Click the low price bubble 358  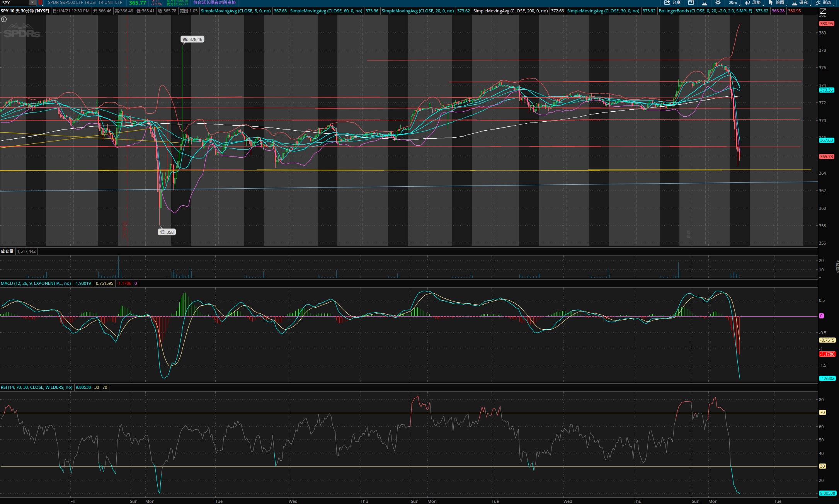click(x=167, y=232)
